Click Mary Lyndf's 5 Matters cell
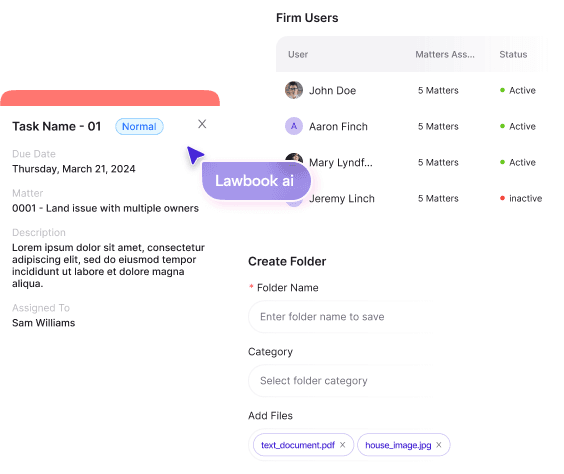The height and width of the screenshot is (474, 564). click(x=438, y=162)
